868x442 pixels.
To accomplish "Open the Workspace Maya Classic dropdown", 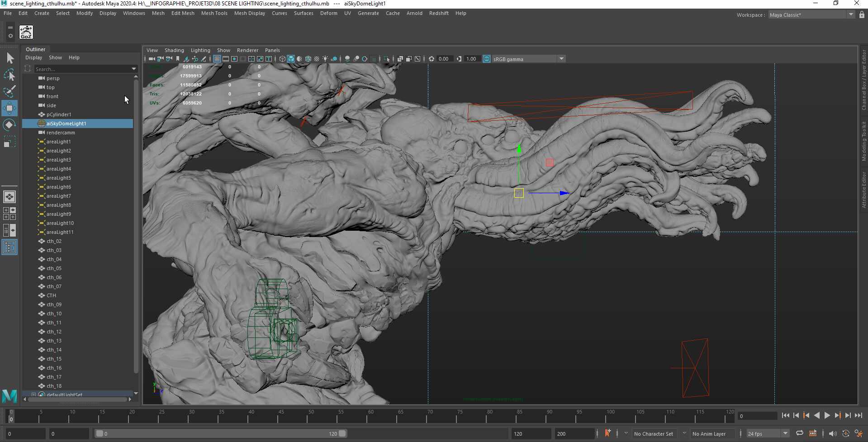I will pos(851,14).
